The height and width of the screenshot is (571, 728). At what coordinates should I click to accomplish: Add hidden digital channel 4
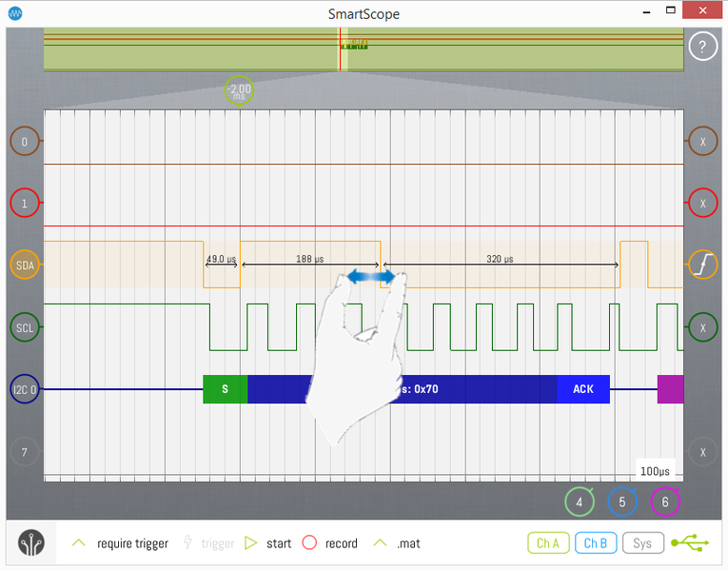[579, 502]
